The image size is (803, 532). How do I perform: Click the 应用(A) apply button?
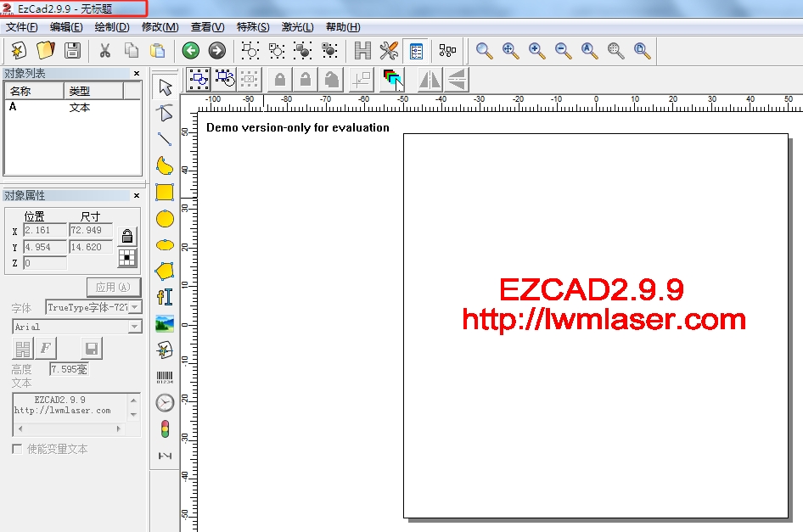pyautogui.click(x=113, y=288)
